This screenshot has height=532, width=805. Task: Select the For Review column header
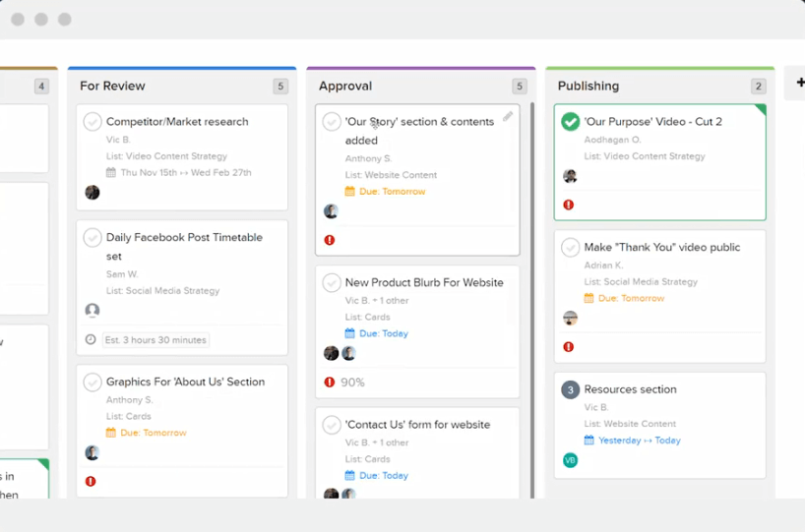pos(112,87)
